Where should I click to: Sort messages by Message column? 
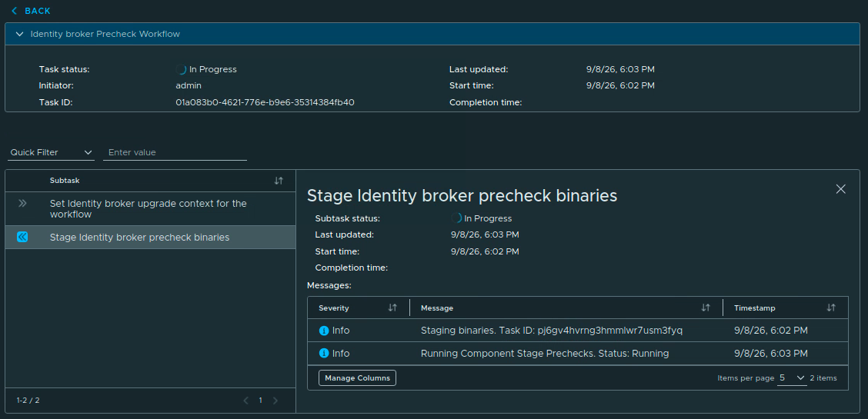point(706,308)
